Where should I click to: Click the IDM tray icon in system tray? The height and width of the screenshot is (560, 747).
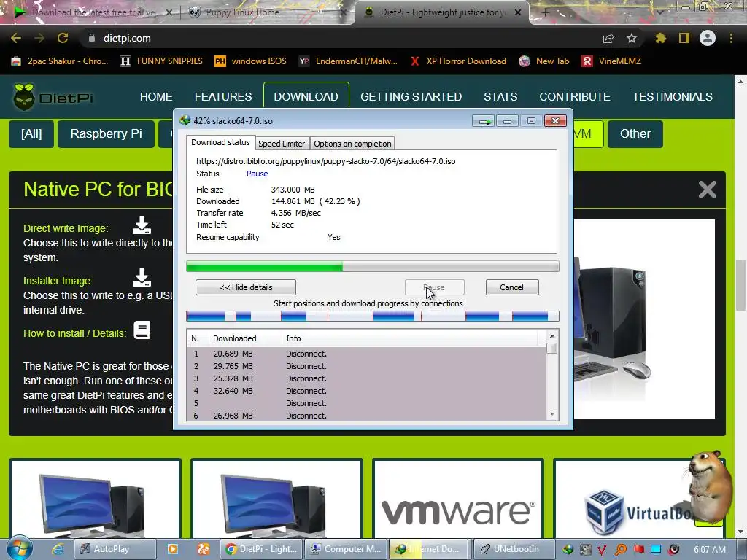pos(568,549)
